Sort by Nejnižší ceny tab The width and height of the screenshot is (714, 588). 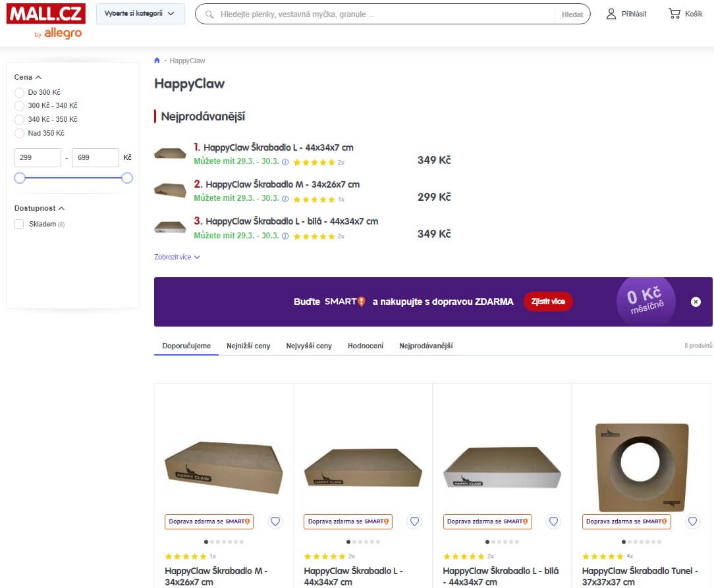click(x=248, y=346)
